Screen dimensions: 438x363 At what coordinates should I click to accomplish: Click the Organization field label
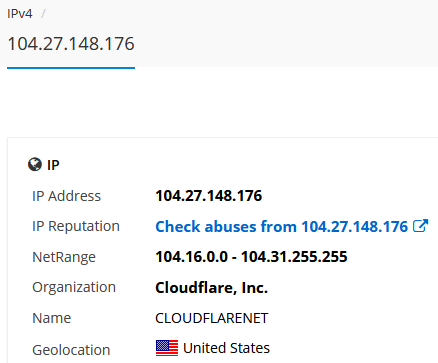coord(74,287)
